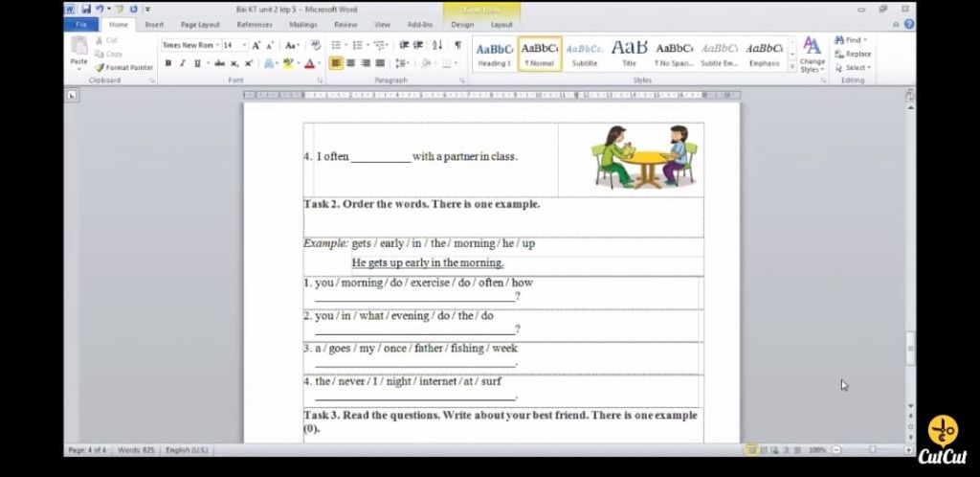Image resolution: width=980 pixels, height=477 pixels.
Task: Switch to the Mailings tab
Action: click(303, 25)
